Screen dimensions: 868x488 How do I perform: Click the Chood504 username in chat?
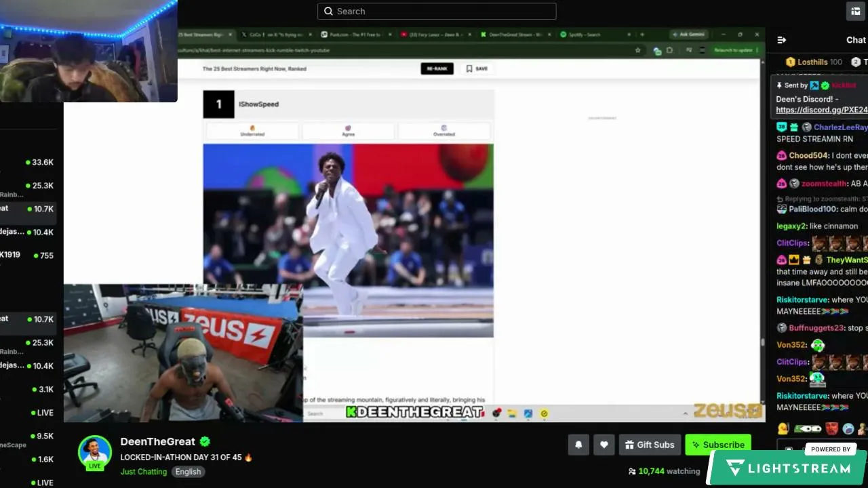pos(808,156)
